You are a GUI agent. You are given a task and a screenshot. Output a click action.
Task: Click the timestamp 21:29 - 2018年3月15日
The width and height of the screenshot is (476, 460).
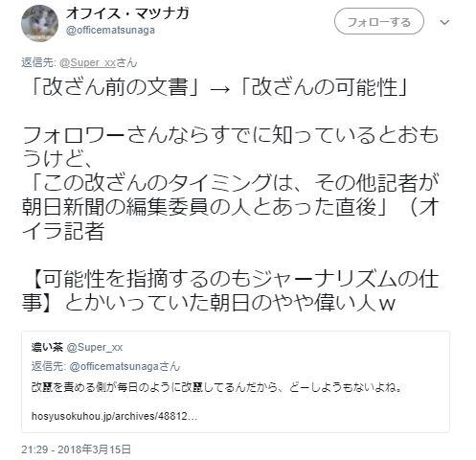77,449
